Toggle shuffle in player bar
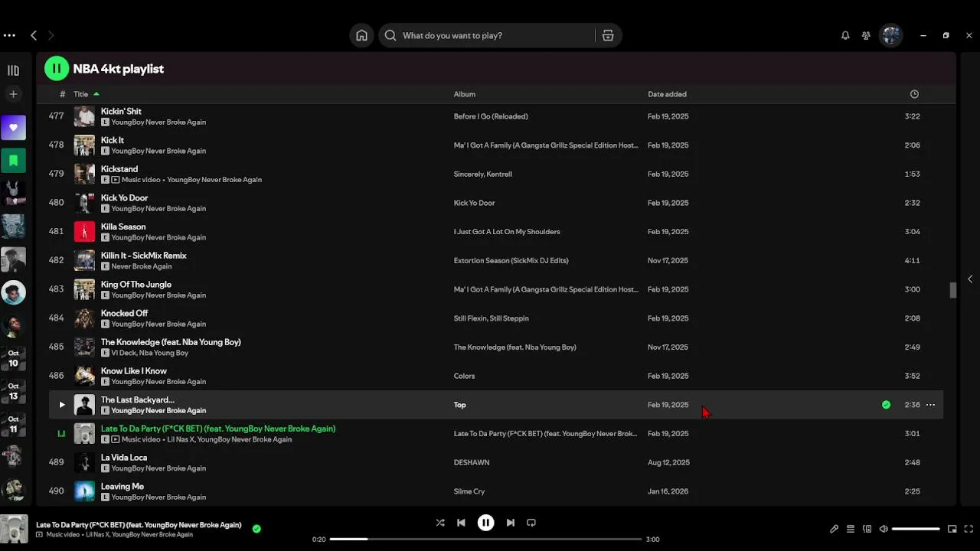The height and width of the screenshot is (551, 980). click(440, 523)
